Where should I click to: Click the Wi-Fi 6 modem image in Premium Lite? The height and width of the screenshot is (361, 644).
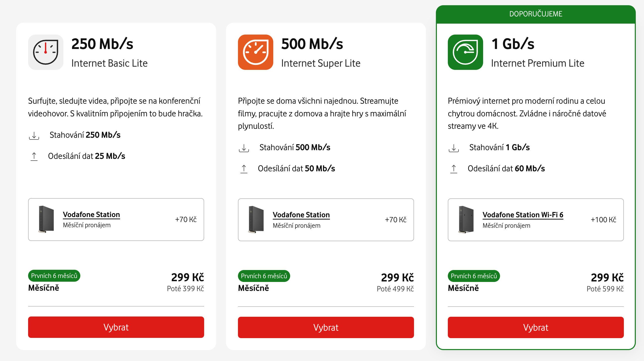tap(466, 220)
